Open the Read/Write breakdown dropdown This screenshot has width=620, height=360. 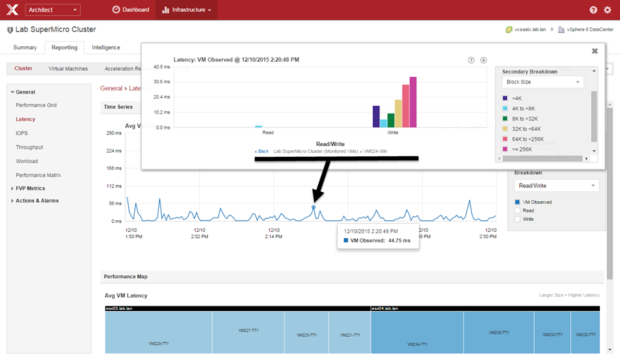pos(556,186)
